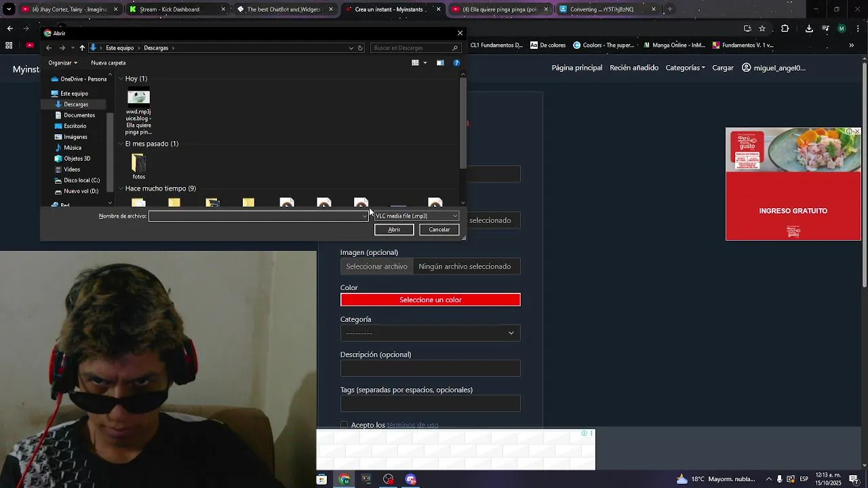
Task: Click the search magnifier in Buscar en Descargas
Action: pyautogui.click(x=455, y=48)
